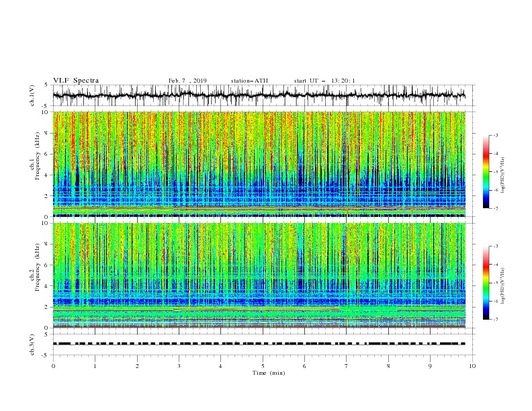Click inside the ch.1 spectrogram panel
The width and height of the screenshot is (532, 411).
[x=259, y=164]
